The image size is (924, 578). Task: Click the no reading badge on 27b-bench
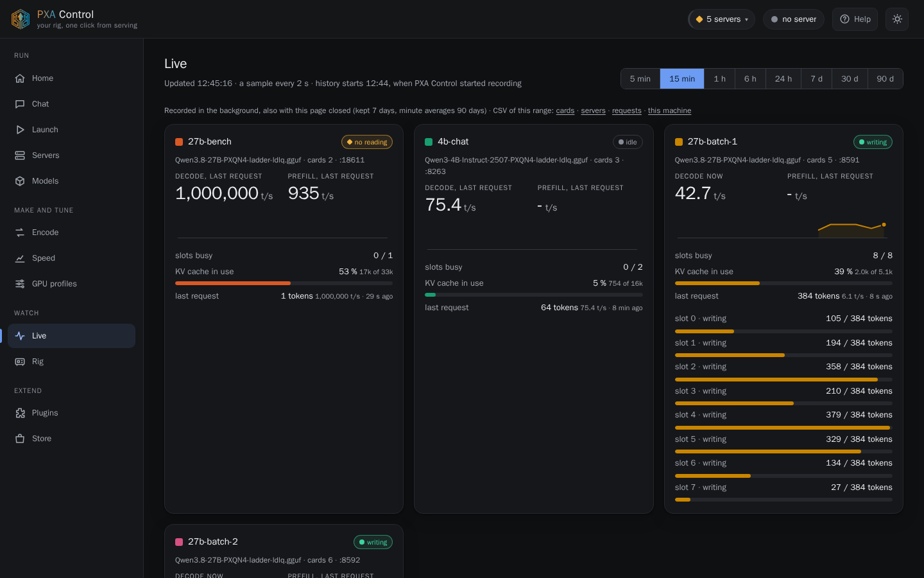coord(367,142)
